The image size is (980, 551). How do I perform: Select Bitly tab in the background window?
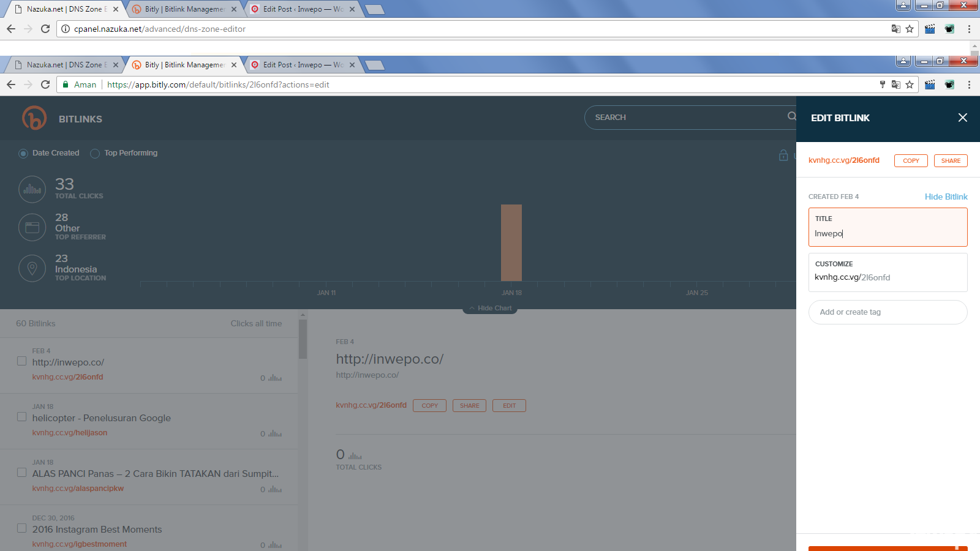coord(184,9)
